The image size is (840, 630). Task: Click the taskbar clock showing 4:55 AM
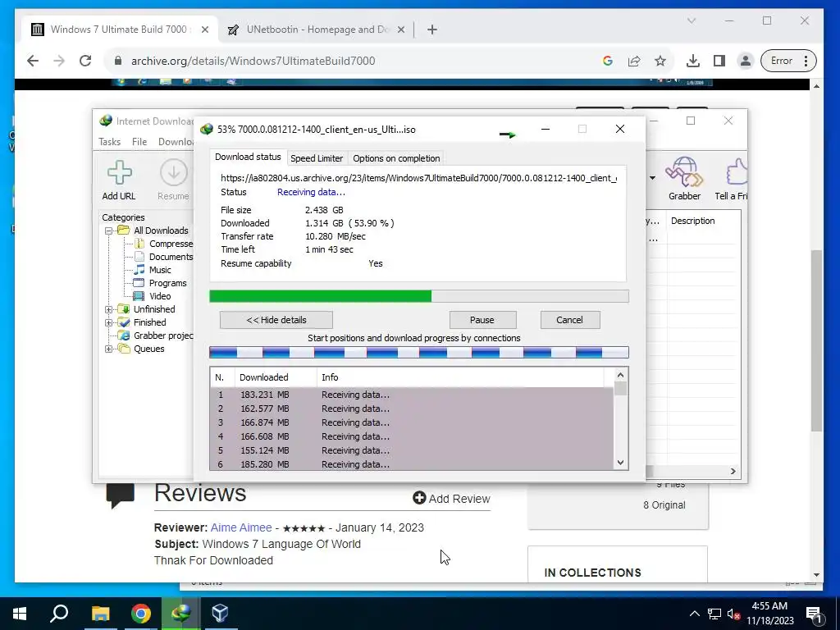click(769, 613)
